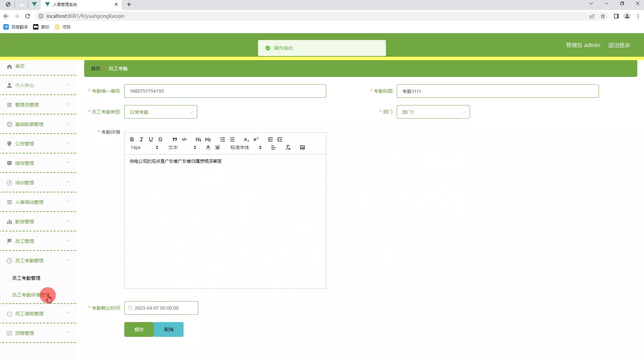Image resolution: width=644 pixels, height=360 pixels.
Task: Expand the 招聘管理 sidebar menu
Action: [x=38, y=333]
